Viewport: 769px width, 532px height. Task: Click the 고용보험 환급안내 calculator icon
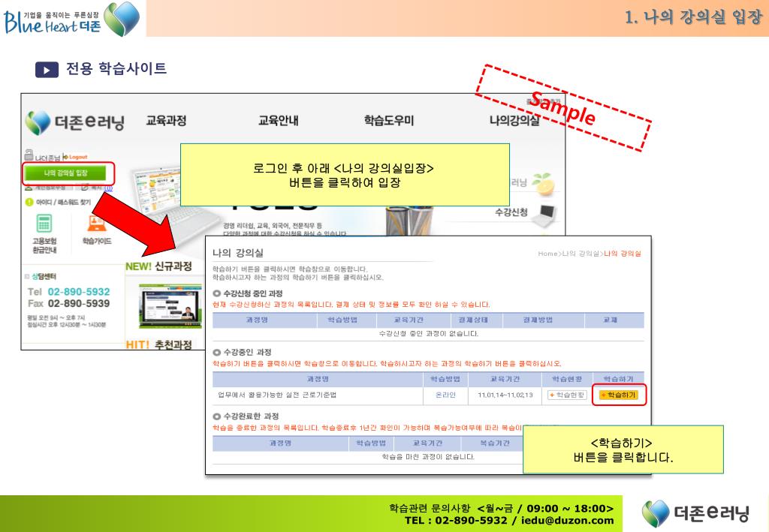coord(44,224)
